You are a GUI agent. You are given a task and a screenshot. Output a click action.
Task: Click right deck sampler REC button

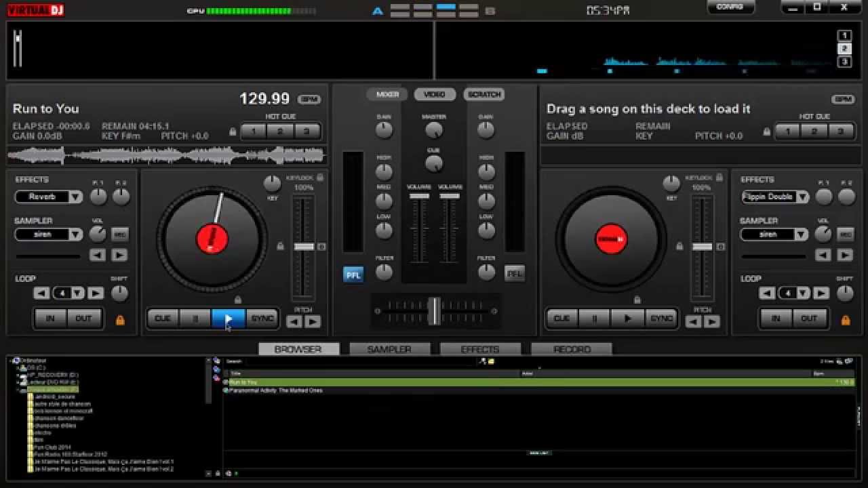pyautogui.click(x=846, y=235)
